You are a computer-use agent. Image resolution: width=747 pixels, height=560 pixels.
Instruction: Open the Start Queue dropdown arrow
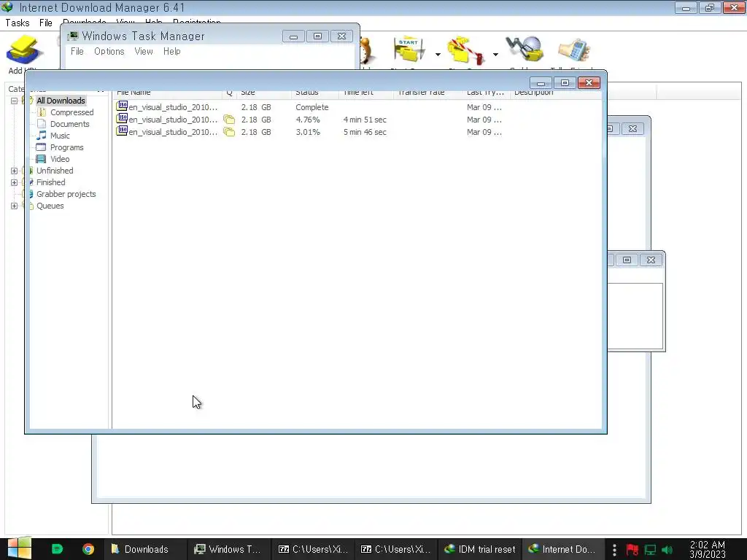coord(438,55)
